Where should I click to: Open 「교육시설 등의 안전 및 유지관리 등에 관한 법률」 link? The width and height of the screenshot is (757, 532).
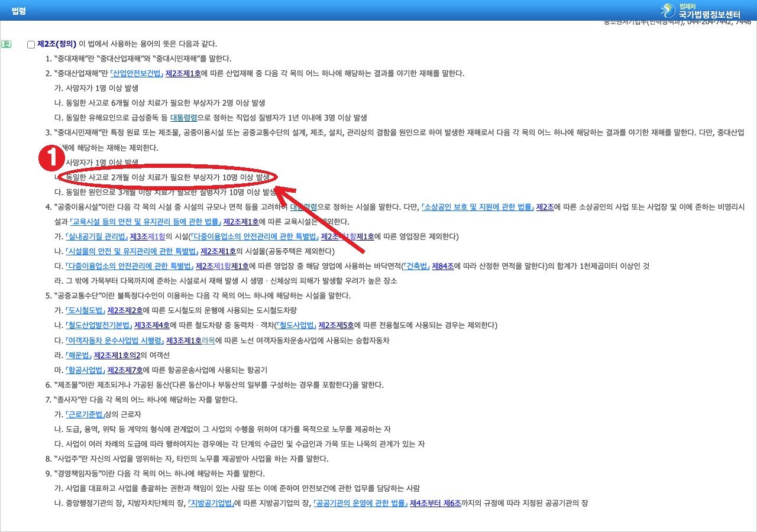tap(145, 222)
